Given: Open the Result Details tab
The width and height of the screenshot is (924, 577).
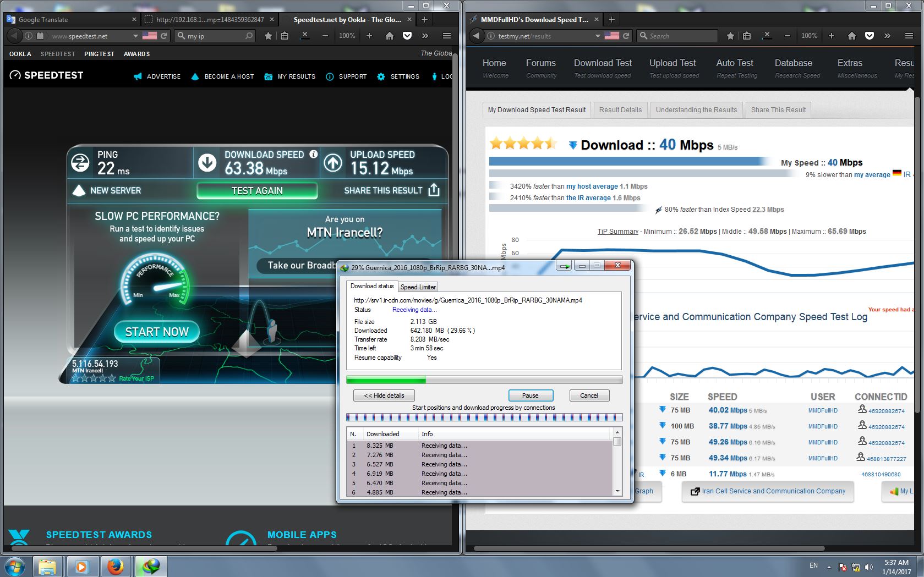Looking at the screenshot, I should click(x=620, y=110).
